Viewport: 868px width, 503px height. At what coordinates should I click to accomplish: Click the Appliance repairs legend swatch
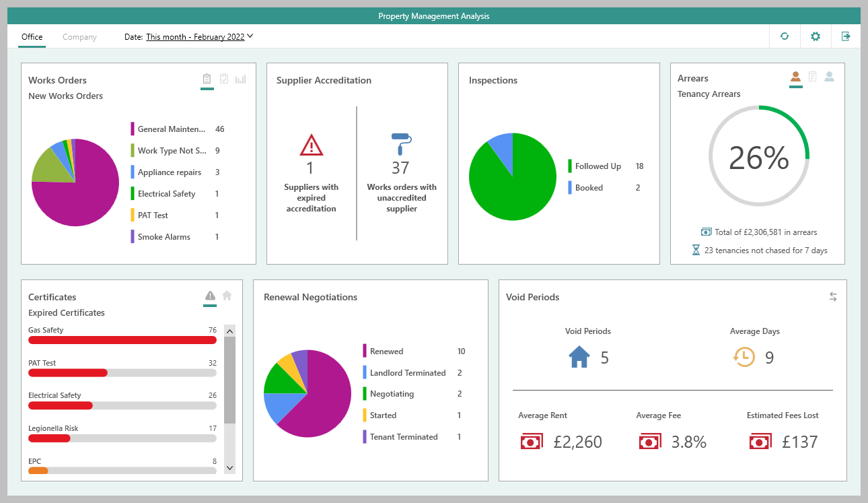pyautogui.click(x=133, y=172)
